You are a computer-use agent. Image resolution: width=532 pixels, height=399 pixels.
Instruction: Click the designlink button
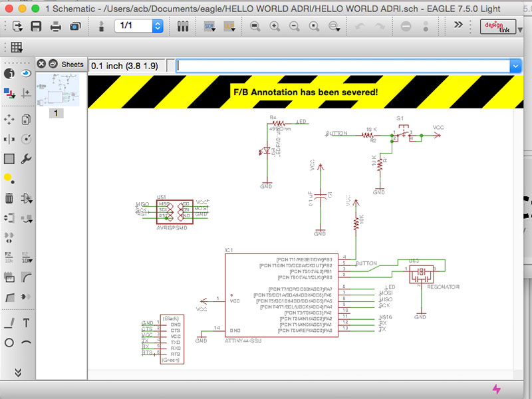[497, 27]
